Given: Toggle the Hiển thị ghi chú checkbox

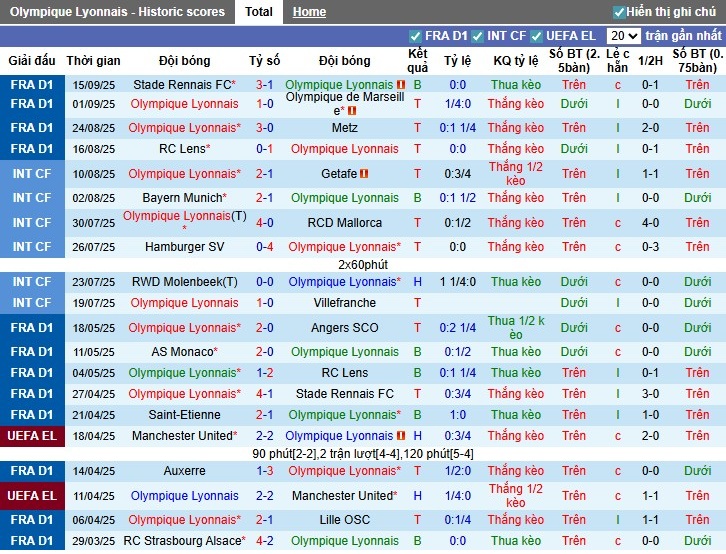Looking at the screenshot, I should 619,12.
